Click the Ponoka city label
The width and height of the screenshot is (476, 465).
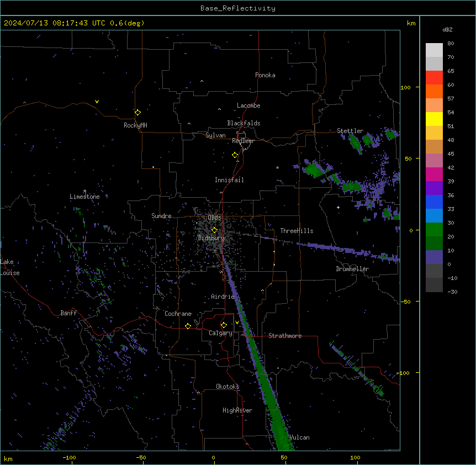point(265,75)
